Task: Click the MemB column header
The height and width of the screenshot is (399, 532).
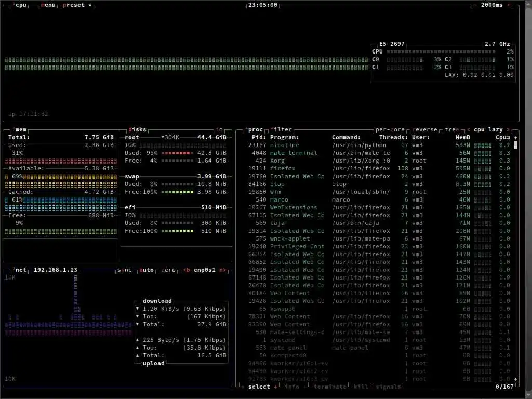Action: (463, 137)
